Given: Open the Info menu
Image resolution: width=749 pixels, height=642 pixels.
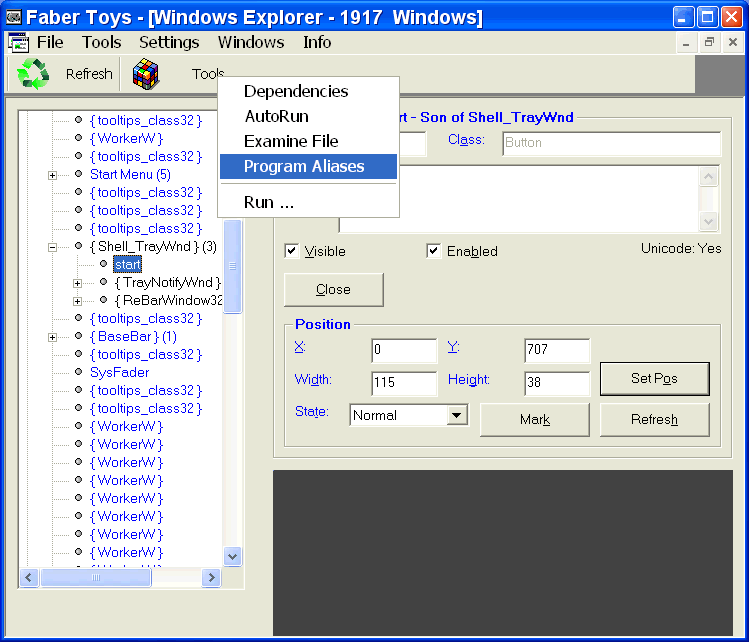Looking at the screenshot, I should [x=317, y=43].
